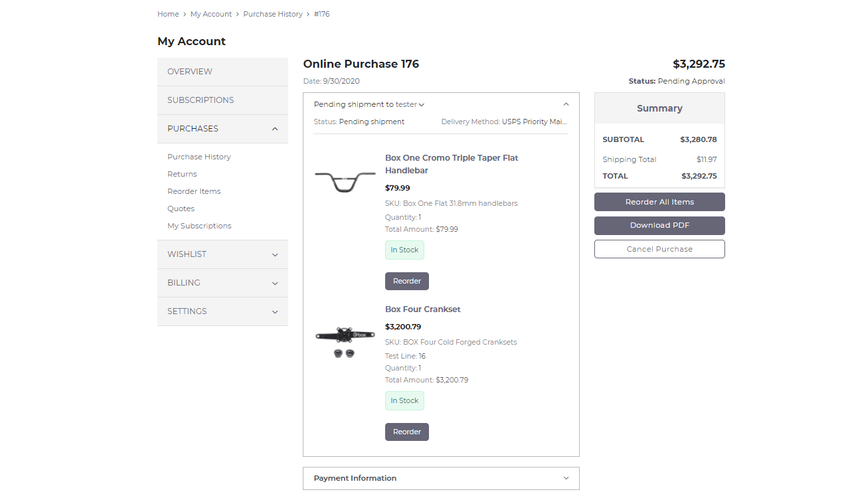Download the purchase PDF

(659, 225)
